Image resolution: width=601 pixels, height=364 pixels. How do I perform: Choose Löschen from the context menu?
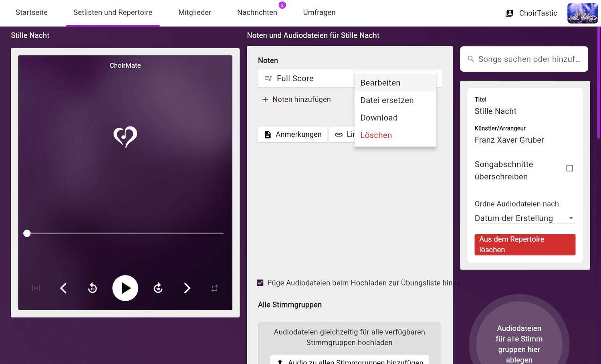point(395,135)
